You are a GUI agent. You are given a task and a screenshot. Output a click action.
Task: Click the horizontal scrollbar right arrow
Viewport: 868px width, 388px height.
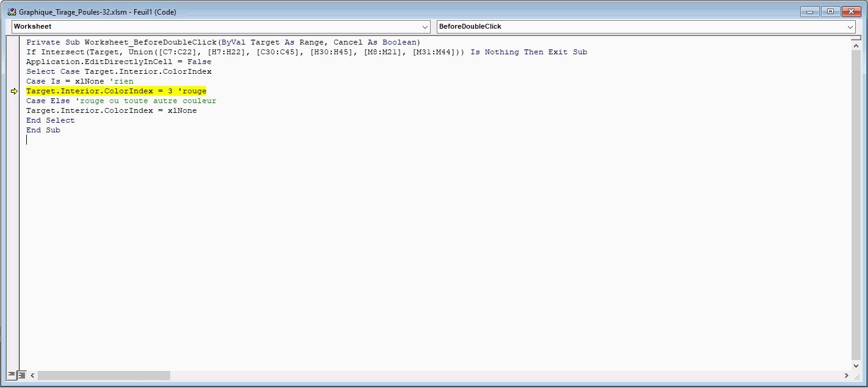point(847,375)
